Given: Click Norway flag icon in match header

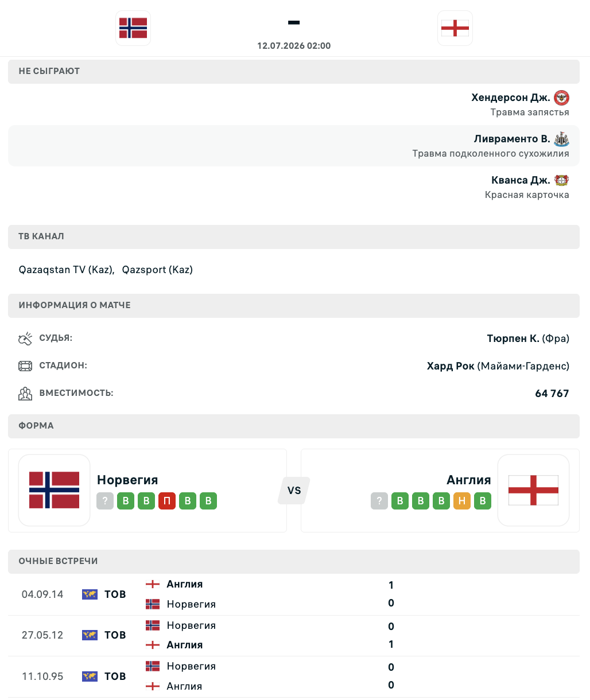Looking at the screenshot, I should 133,28.
